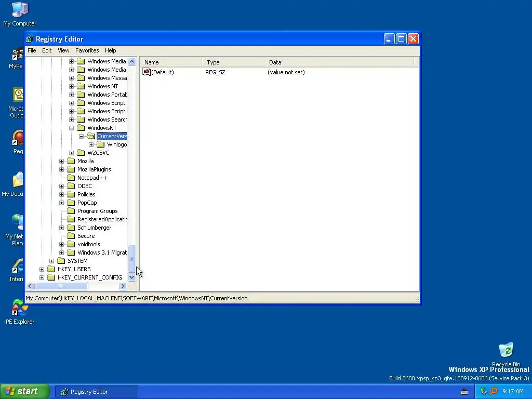Click the tree scroll left arrow
This screenshot has height=399, width=532.
(30, 286)
